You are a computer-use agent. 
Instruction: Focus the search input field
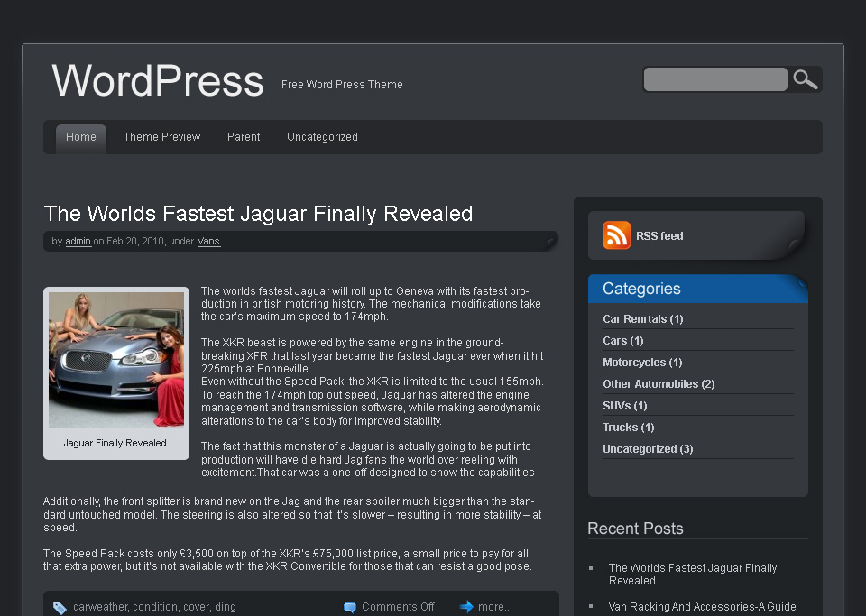click(x=715, y=79)
